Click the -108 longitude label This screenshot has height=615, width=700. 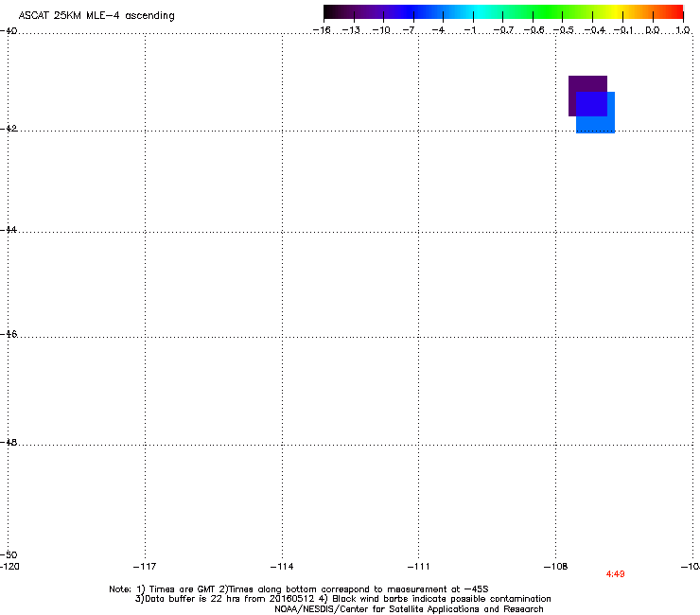pos(555,567)
